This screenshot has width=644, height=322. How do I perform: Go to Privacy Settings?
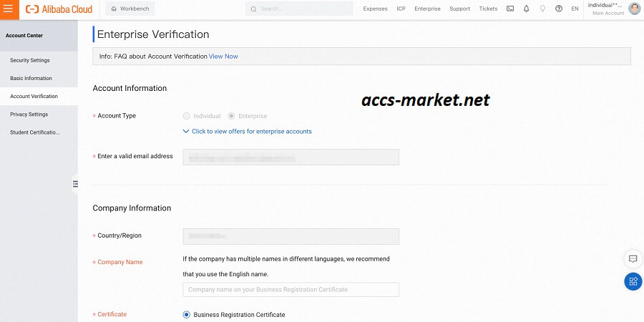coord(29,114)
